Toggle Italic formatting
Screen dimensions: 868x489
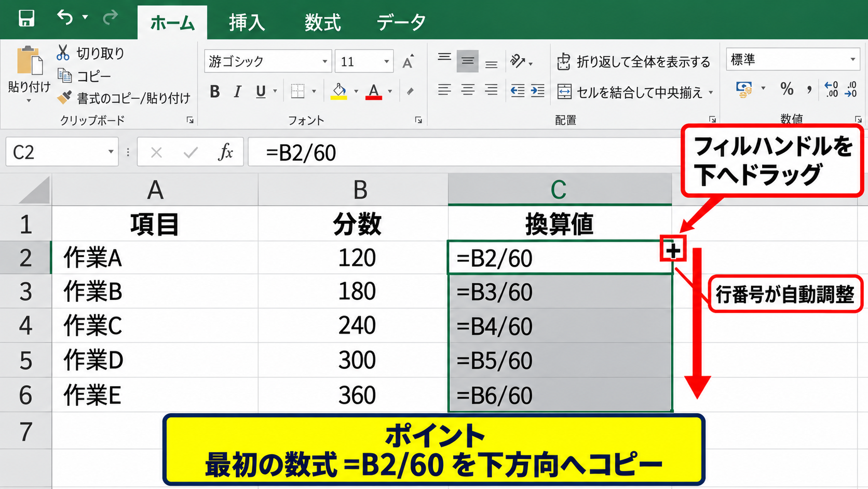pos(237,91)
